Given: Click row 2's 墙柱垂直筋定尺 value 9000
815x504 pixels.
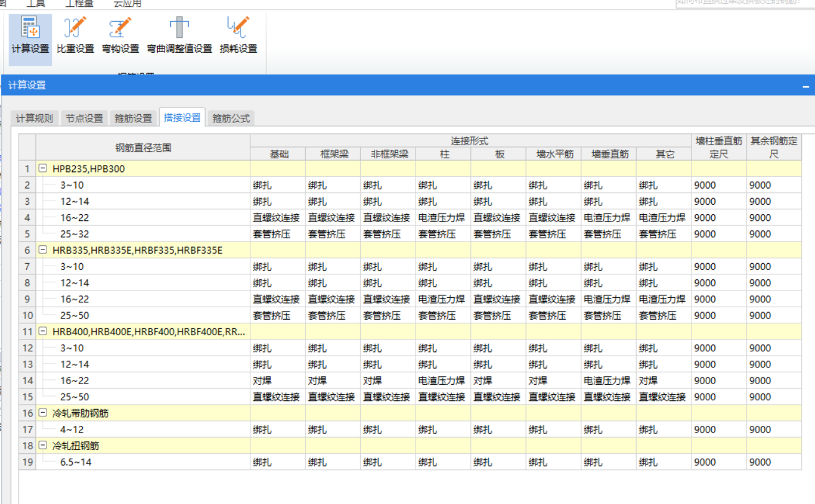Looking at the screenshot, I should (x=719, y=185).
